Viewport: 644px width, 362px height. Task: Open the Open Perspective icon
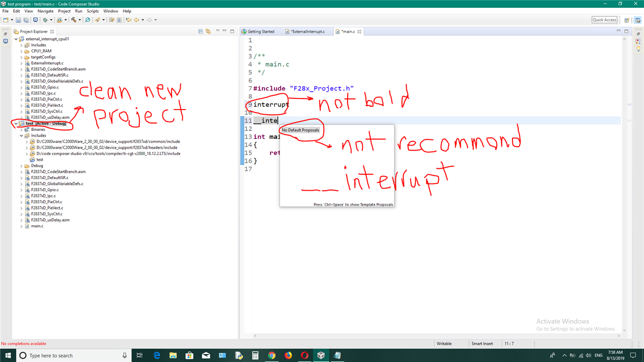(x=627, y=20)
